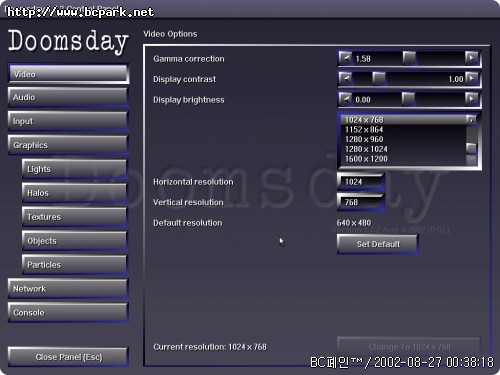The width and height of the screenshot is (500, 375).
Task: Open the Graphics options page
Action: click(x=68, y=145)
